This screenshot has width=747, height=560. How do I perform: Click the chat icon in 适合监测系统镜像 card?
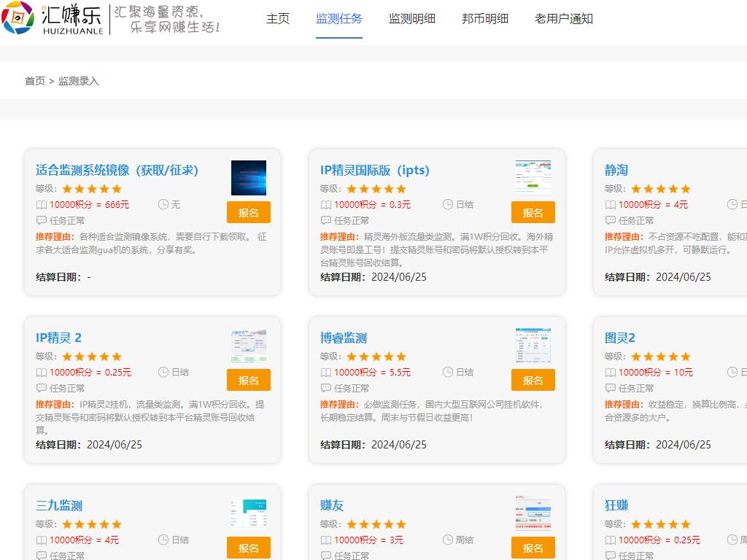[42, 220]
